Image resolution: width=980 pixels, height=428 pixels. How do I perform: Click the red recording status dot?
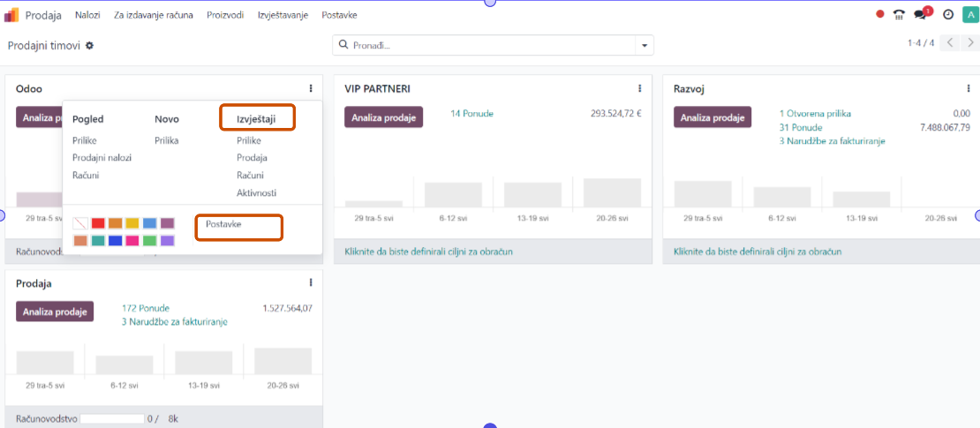pos(879,14)
